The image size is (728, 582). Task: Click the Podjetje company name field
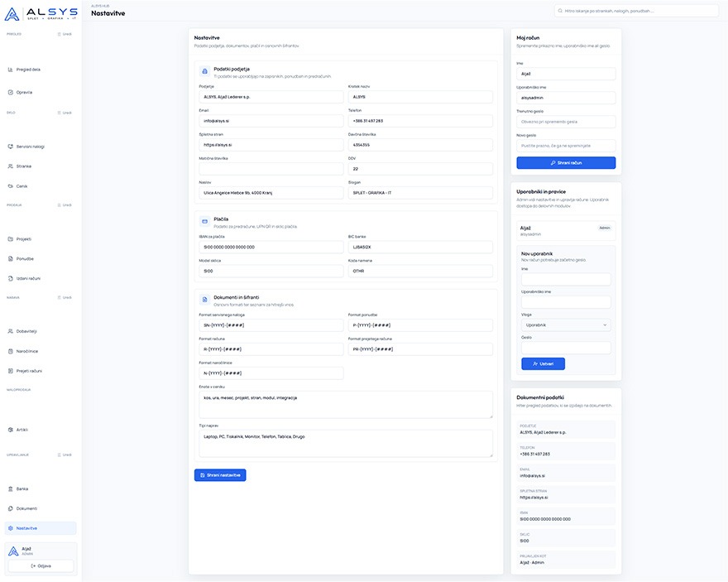click(x=271, y=97)
